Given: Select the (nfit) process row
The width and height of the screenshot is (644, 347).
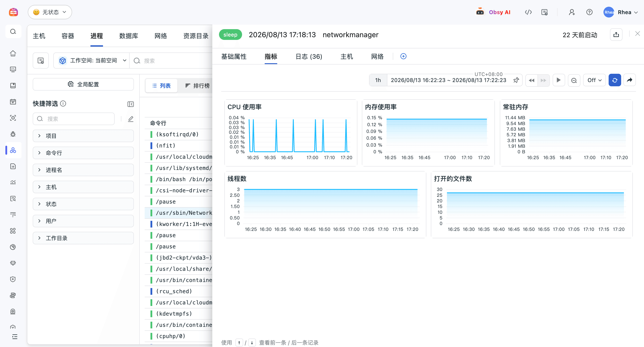Looking at the screenshot, I should [178, 146].
